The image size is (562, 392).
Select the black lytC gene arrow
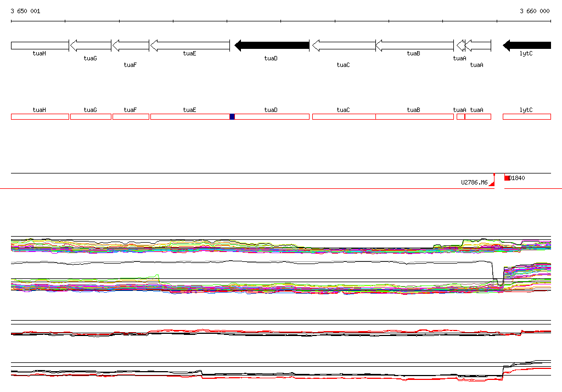(527, 46)
